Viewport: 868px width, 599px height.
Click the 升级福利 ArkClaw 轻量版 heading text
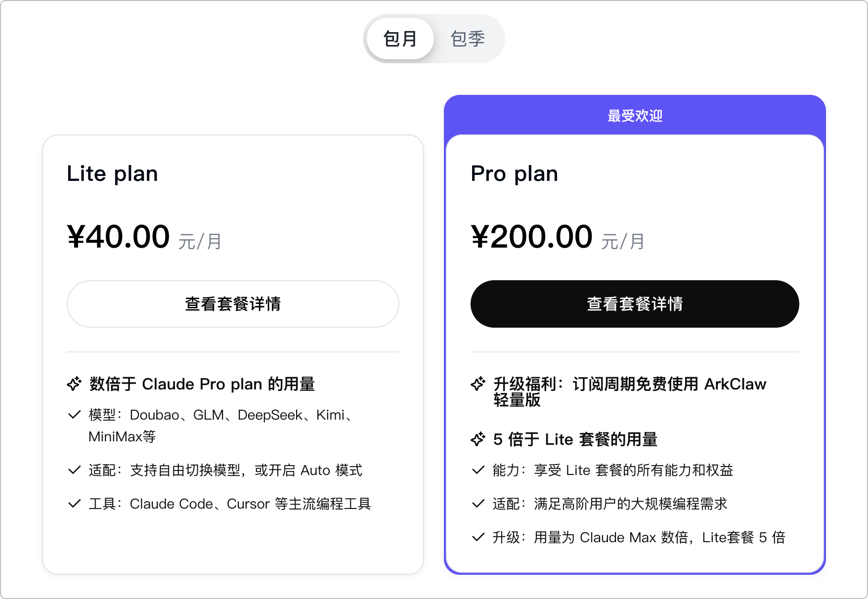point(629,391)
